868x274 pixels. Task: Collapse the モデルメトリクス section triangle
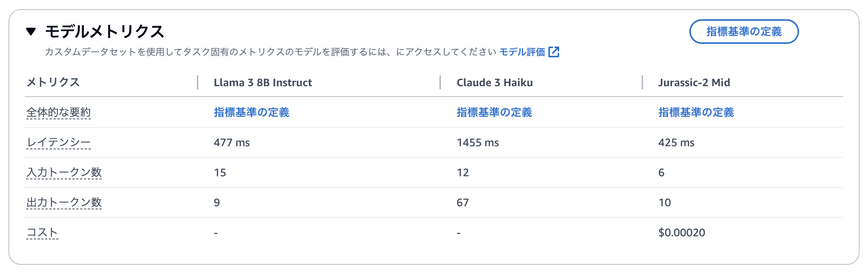[31, 32]
